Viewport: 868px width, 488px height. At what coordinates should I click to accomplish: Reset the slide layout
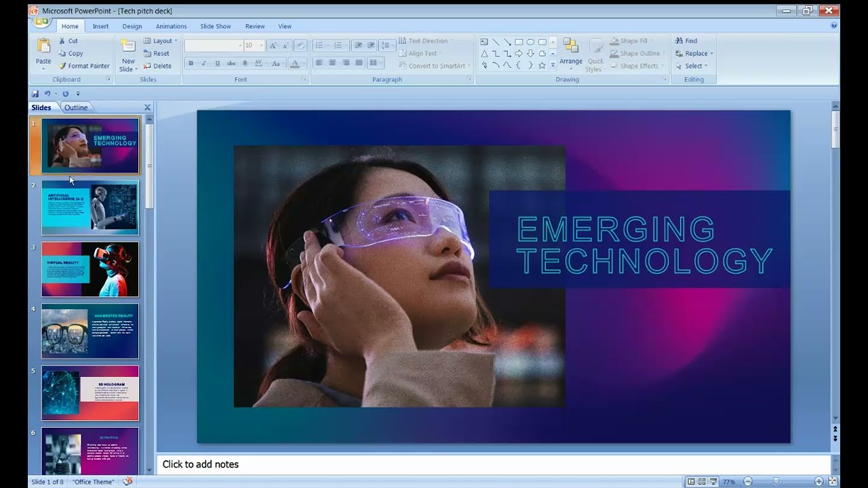pyautogui.click(x=156, y=54)
